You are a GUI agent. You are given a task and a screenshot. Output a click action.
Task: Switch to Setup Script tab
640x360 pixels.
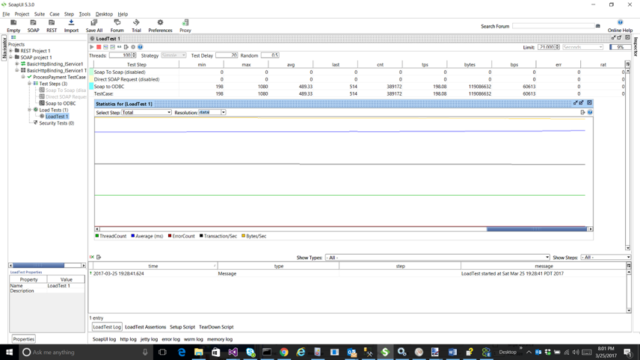182,327
